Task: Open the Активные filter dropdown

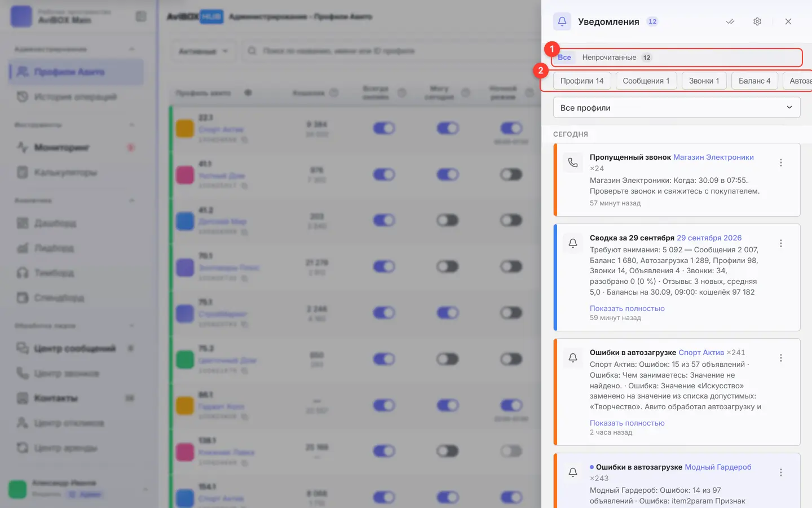Action: pyautogui.click(x=203, y=51)
